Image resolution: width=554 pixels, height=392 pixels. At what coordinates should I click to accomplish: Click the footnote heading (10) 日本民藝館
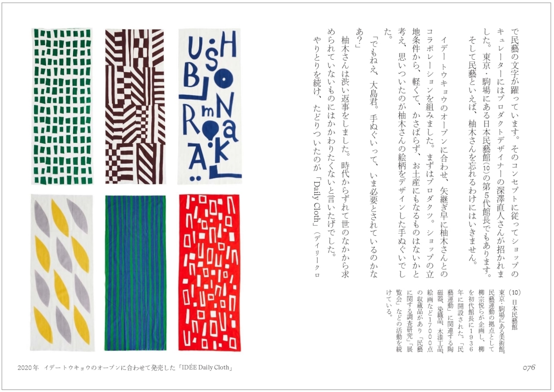coord(515,310)
